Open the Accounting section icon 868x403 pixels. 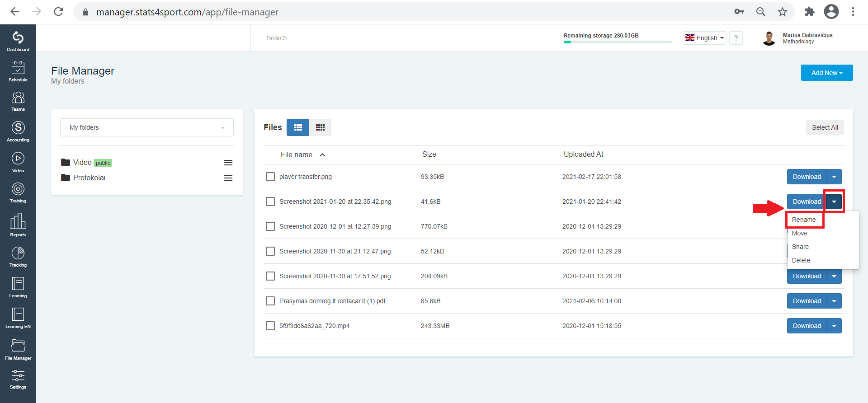click(18, 131)
